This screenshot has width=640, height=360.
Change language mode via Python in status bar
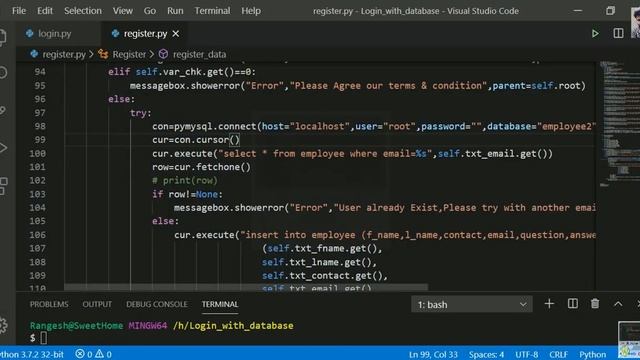[593, 354]
